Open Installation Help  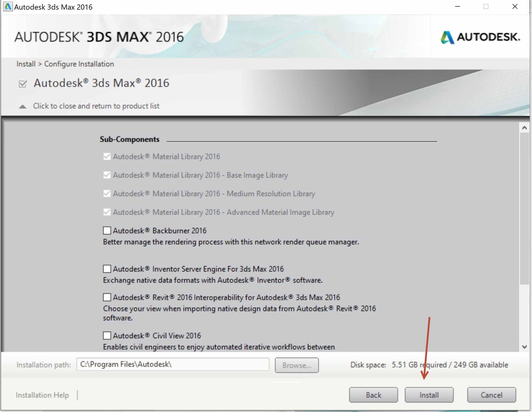(x=42, y=395)
